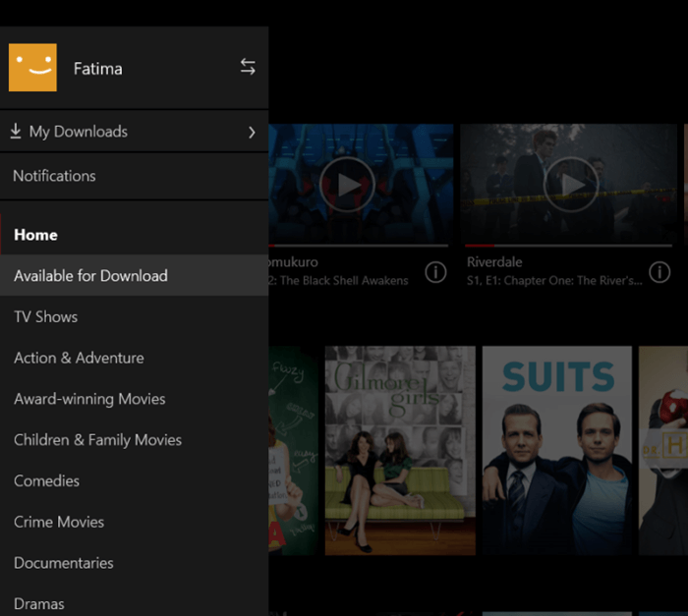Screen dimensions: 688x616
Task: Open the Comedies category
Action: (134, 480)
